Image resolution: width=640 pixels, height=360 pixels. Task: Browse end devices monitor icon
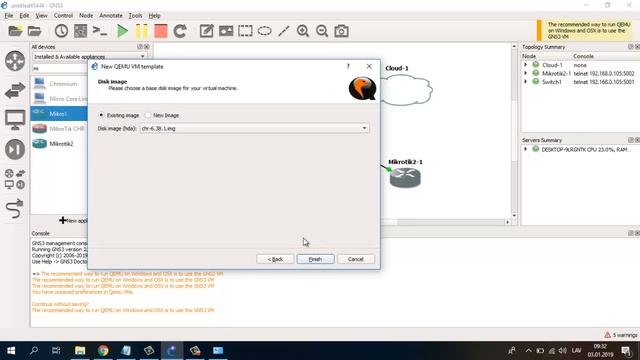coord(15,120)
